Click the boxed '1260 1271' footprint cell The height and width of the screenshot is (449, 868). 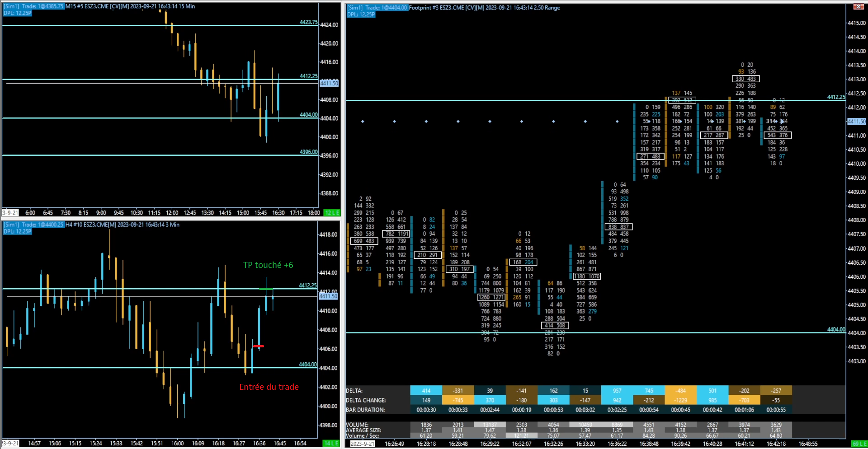click(x=491, y=297)
